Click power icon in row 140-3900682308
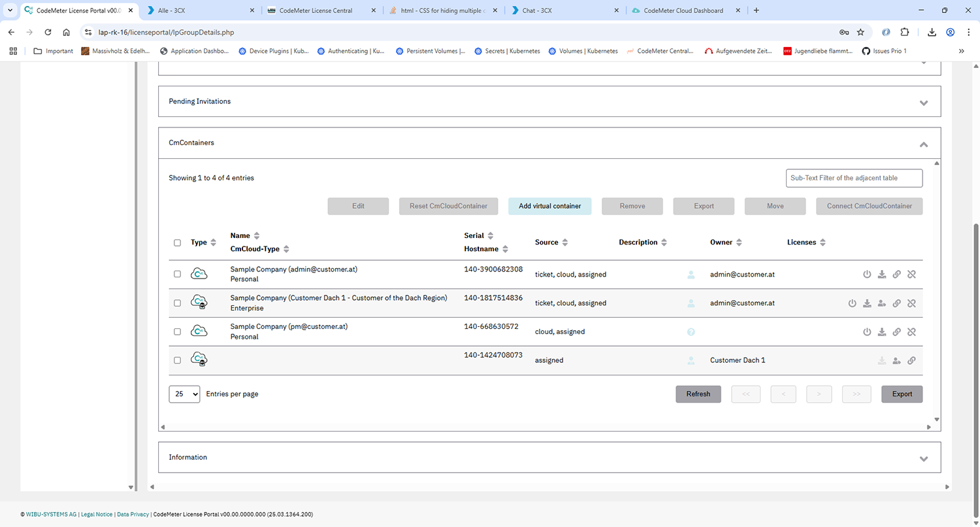Image resolution: width=980 pixels, height=527 pixels. [x=867, y=275]
